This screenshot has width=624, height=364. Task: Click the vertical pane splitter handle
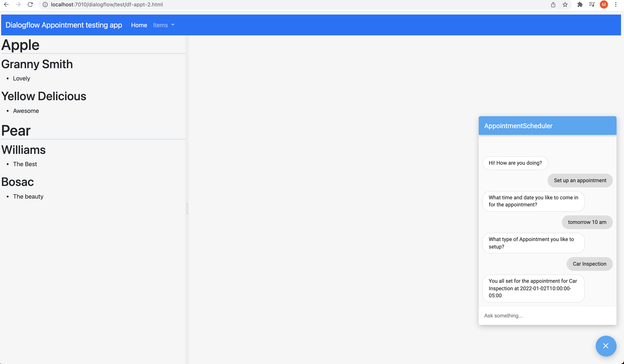tap(187, 208)
